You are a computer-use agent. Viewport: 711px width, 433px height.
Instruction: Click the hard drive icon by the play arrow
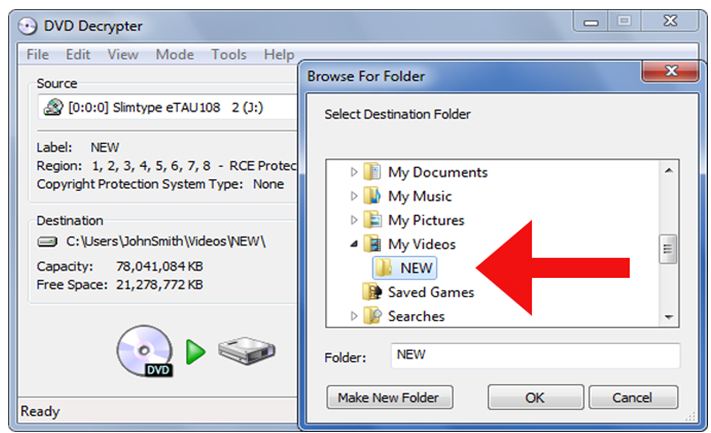pos(246,350)
